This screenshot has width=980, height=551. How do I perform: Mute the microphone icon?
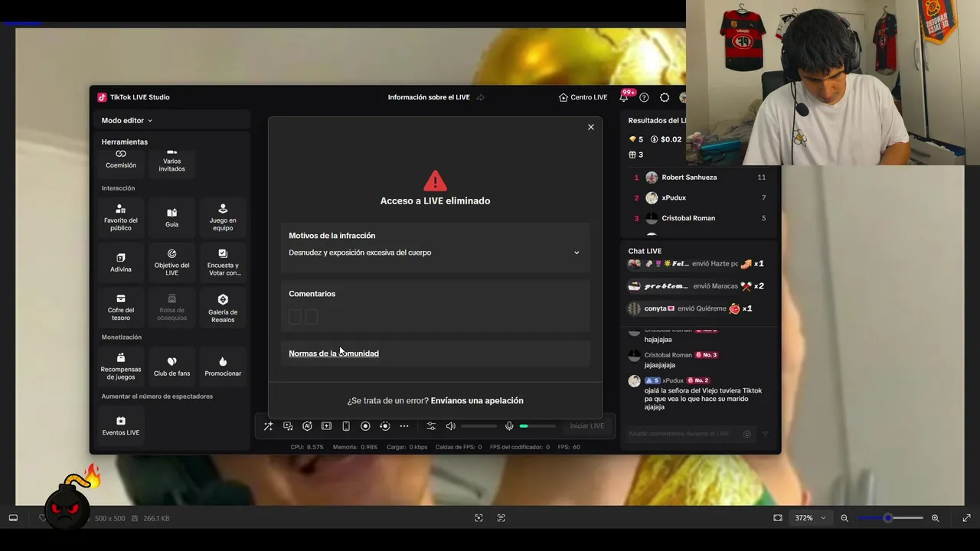509,426
